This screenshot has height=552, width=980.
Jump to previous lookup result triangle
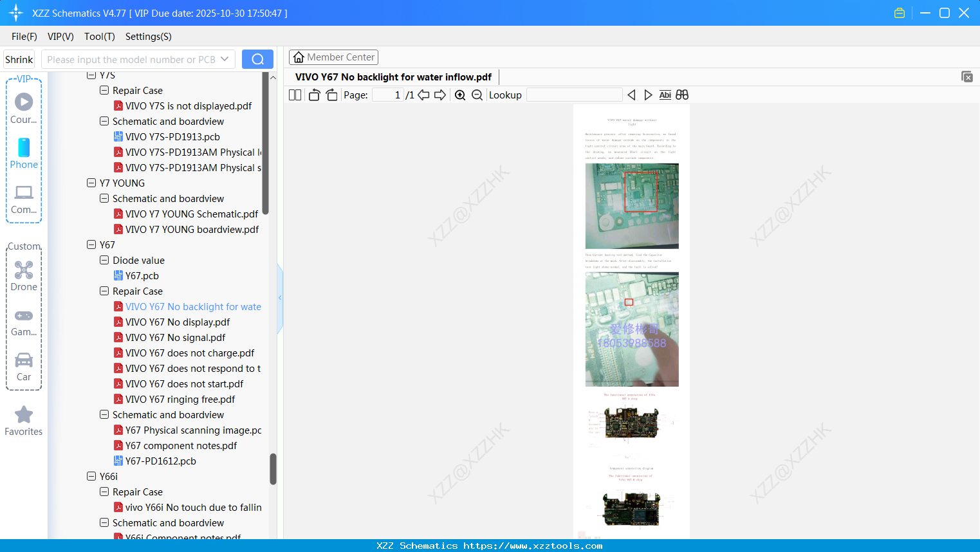point(631,95)
